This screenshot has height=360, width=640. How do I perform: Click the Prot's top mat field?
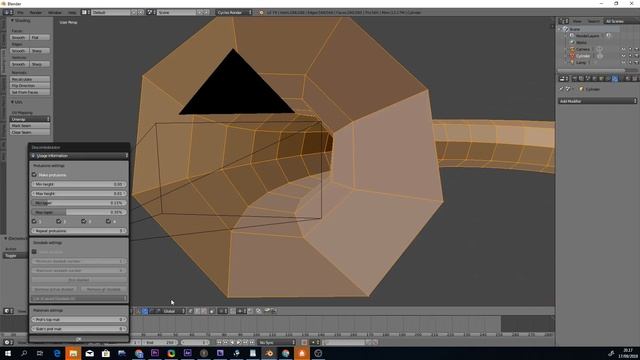pos(79,320)
